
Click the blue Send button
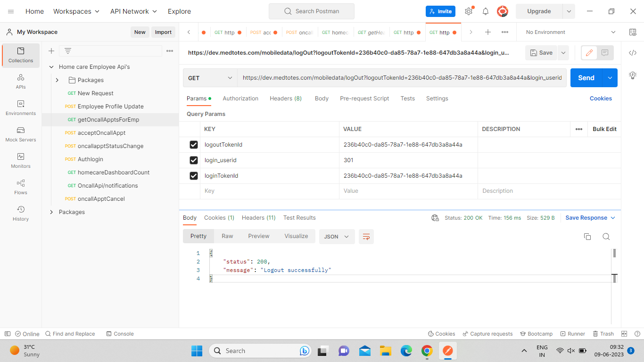click(586, 78)
